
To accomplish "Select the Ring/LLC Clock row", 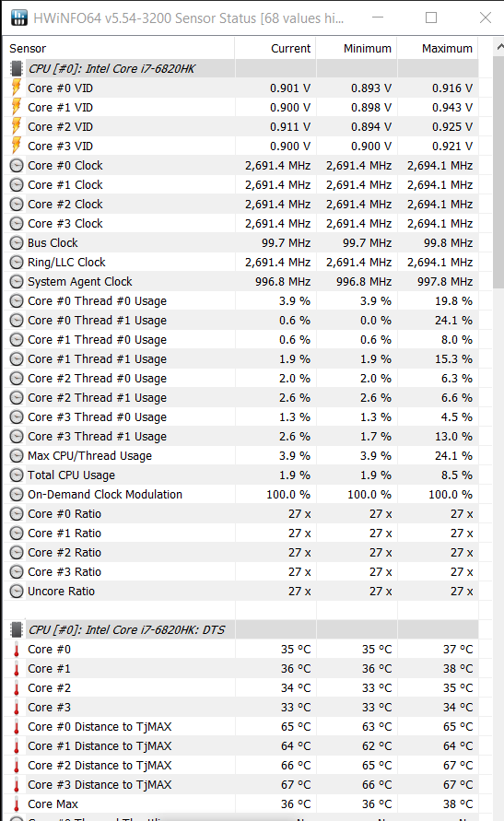I will [241, 263].
